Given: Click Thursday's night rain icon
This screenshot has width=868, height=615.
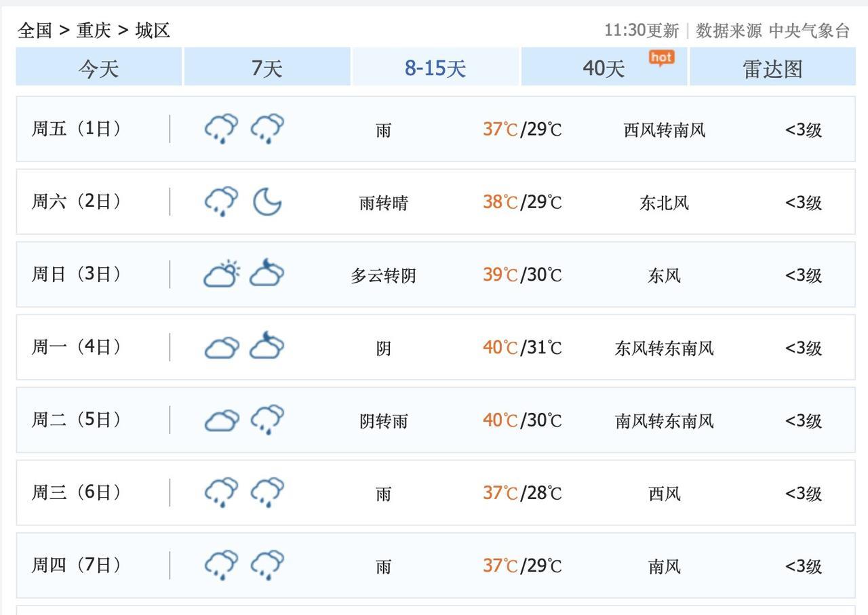Looking at the screenshot, I should (x=267, y=565).
